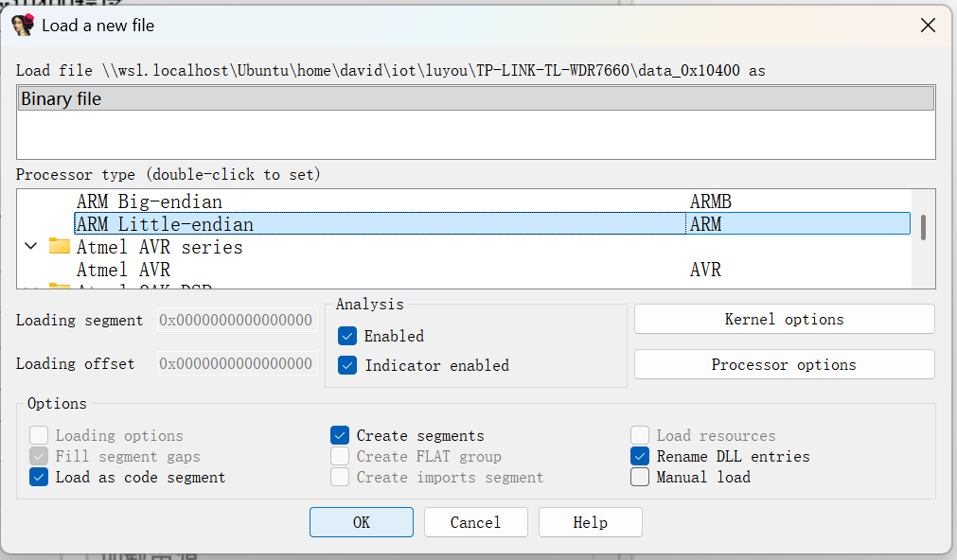Open Processor options
The width and height of the screenshot is (957, 560).
tap(784, 364)
